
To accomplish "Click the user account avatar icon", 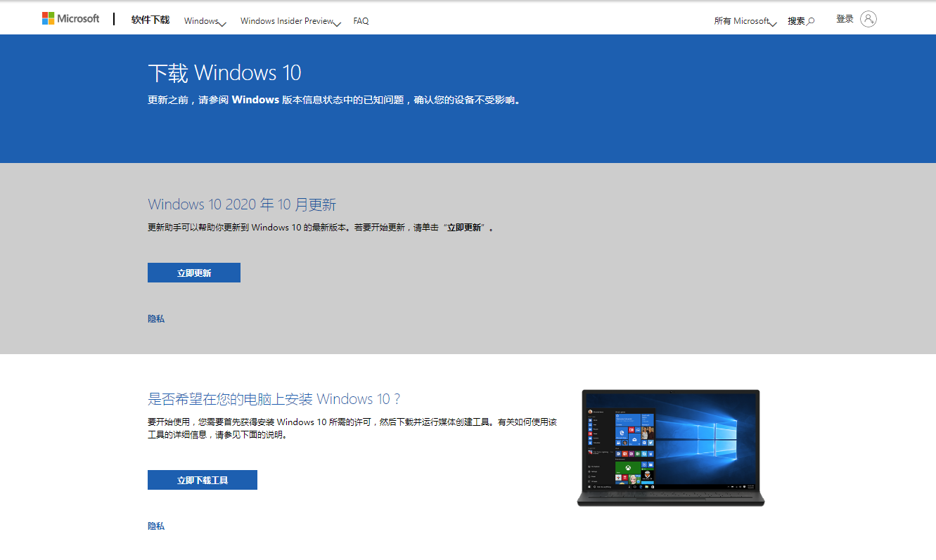I will click(868, 19).
